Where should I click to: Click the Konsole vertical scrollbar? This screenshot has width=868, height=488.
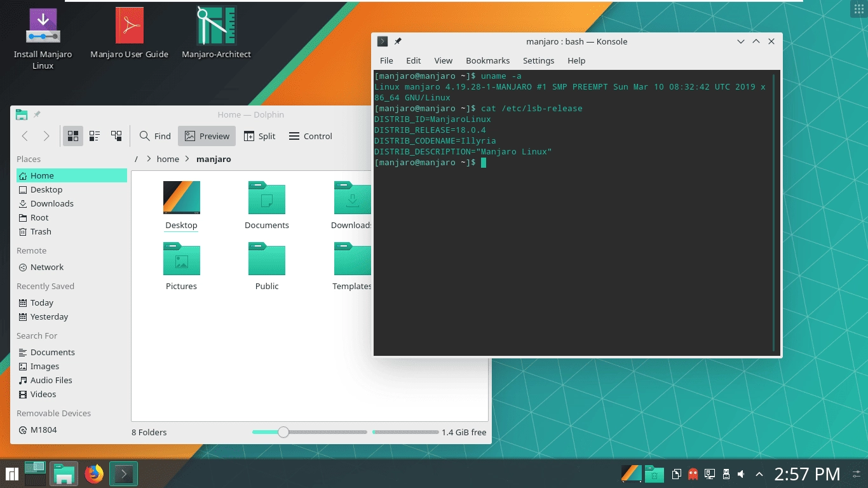coord(773,213)
